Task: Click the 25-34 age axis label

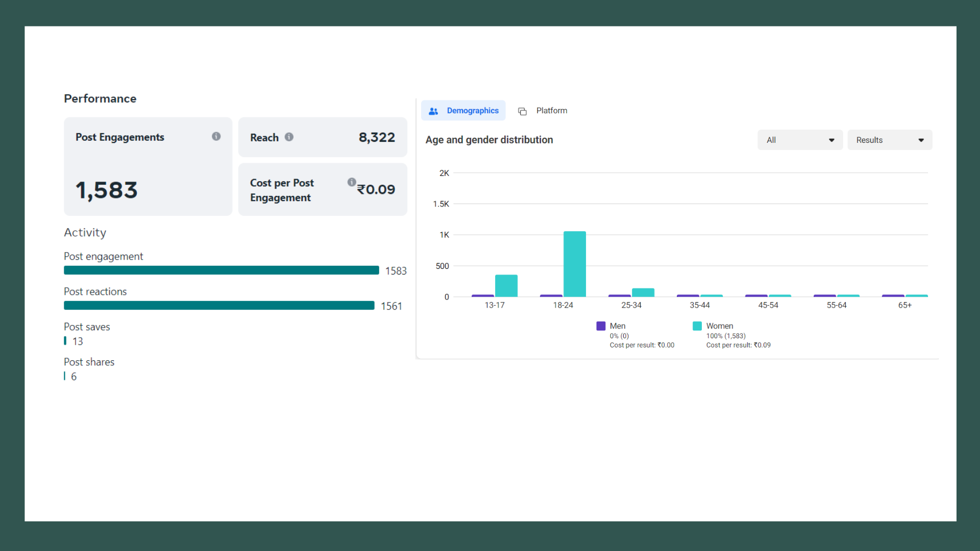Action: point(631,305)
